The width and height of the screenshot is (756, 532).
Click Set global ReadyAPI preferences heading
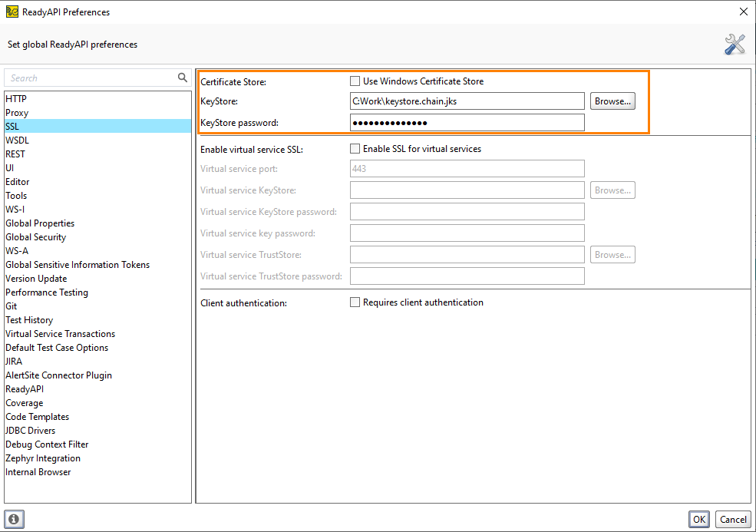pyautogui.click(x=72, y=45)
